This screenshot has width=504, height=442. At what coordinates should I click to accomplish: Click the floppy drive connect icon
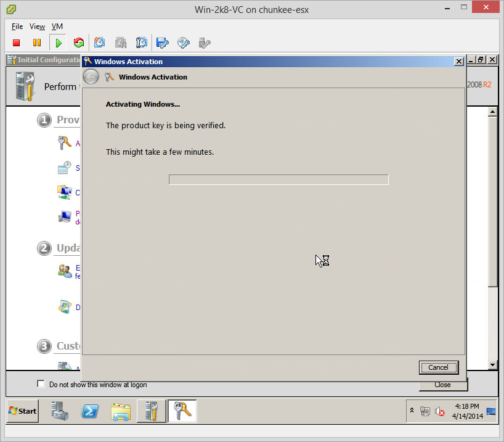(163, 43)
